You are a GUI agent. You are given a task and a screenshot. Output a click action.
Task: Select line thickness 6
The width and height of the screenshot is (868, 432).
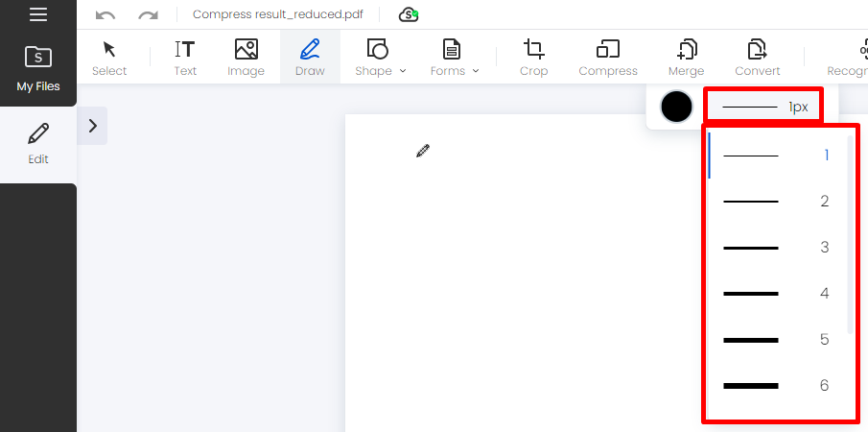coord(777,386)
